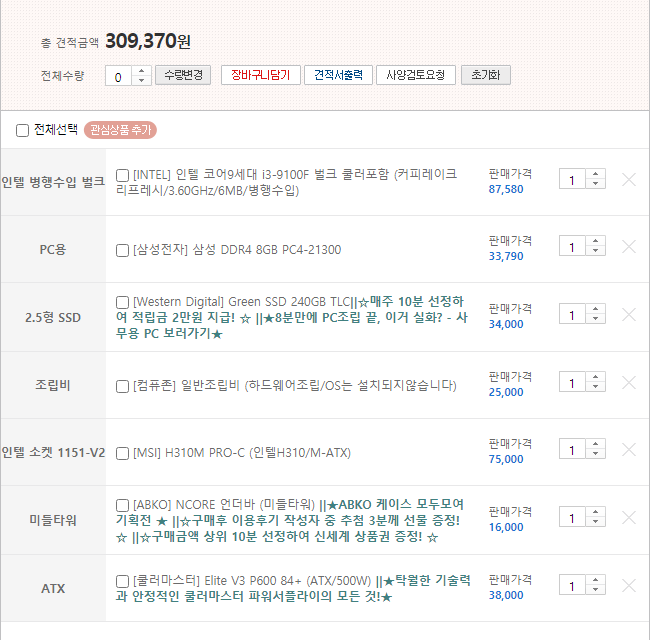Select the Intel i3-9100F checkbox
Image resolution: width=650 pixels, height=640 pixels.
point(122,175)
